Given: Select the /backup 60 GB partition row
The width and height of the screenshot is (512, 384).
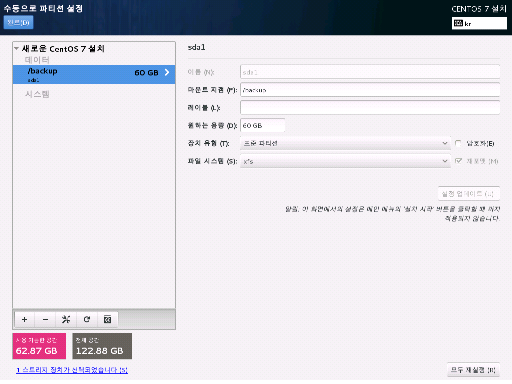Looking at the screenshot, I should click(94, 74).
